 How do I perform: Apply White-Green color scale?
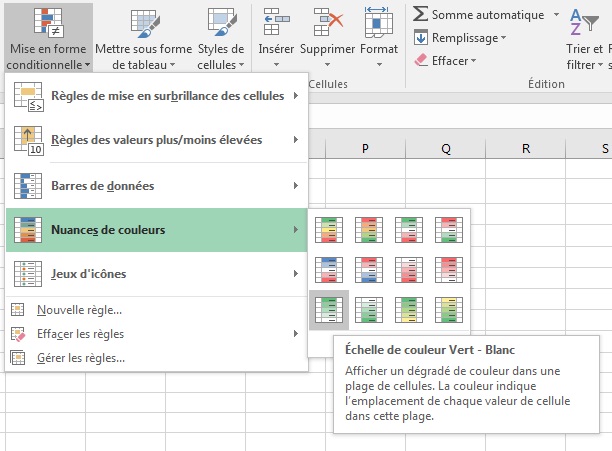(369, 310)
